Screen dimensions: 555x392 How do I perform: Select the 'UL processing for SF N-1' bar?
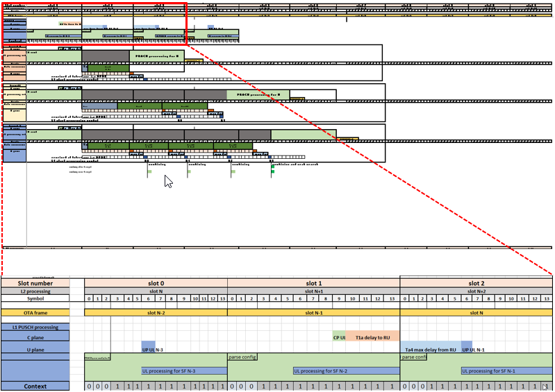tap(506, 370)
